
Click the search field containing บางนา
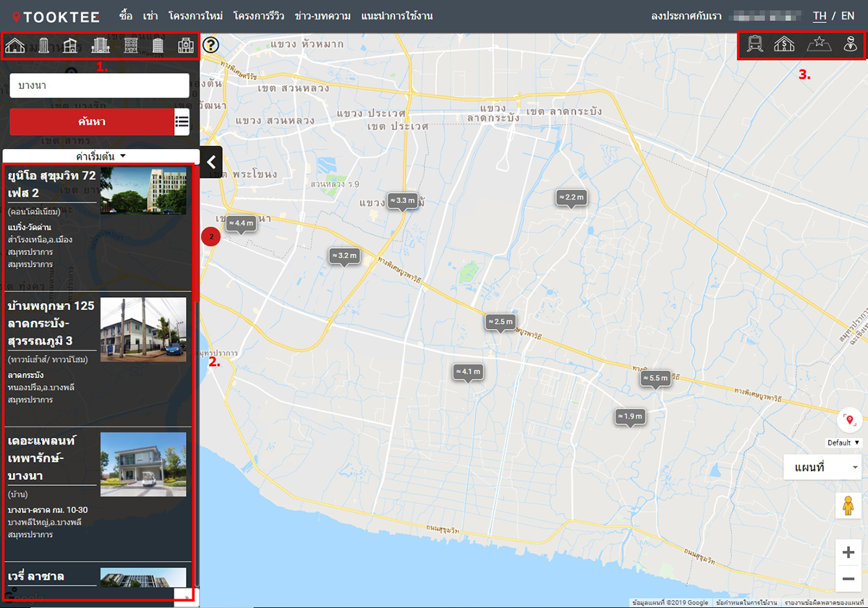[99, 85]
